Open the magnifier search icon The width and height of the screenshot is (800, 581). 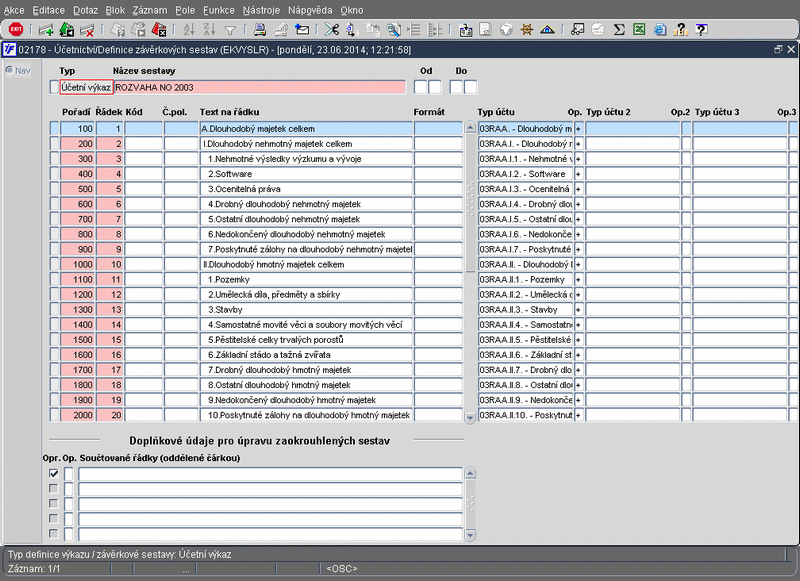coord(393,30)
